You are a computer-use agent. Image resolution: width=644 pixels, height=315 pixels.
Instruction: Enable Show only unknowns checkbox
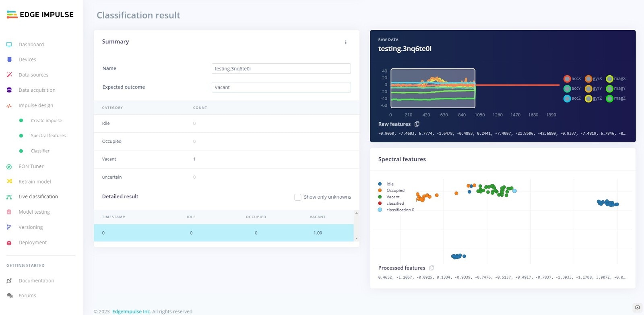pos(298,197)
